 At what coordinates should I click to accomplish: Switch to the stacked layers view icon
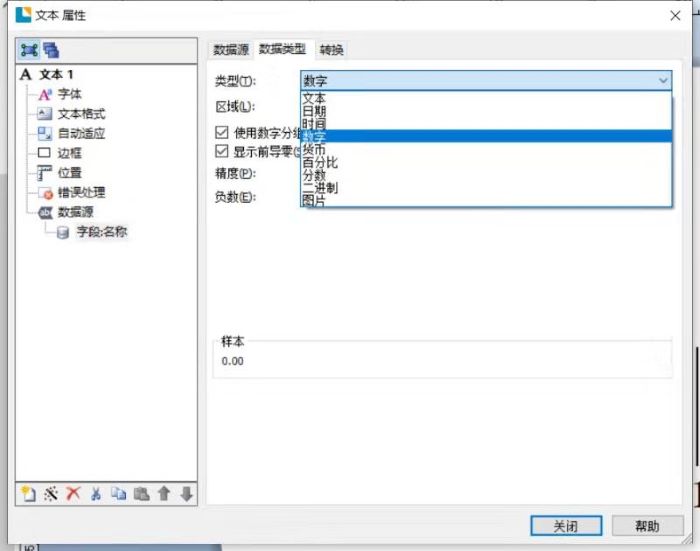51,50
